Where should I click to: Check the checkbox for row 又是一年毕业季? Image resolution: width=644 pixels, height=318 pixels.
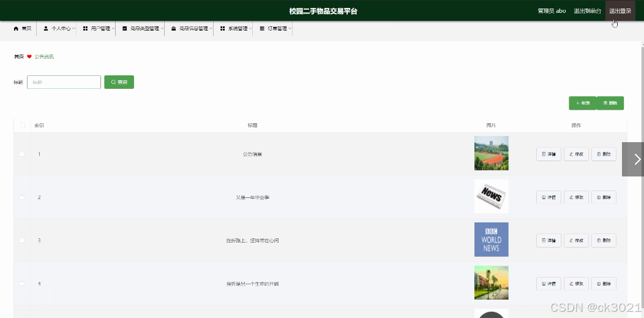(22, 197)
